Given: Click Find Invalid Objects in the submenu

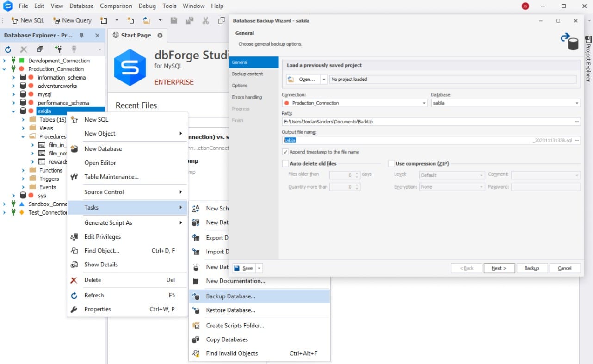Looking at the screenshot, I should [259, 353].
